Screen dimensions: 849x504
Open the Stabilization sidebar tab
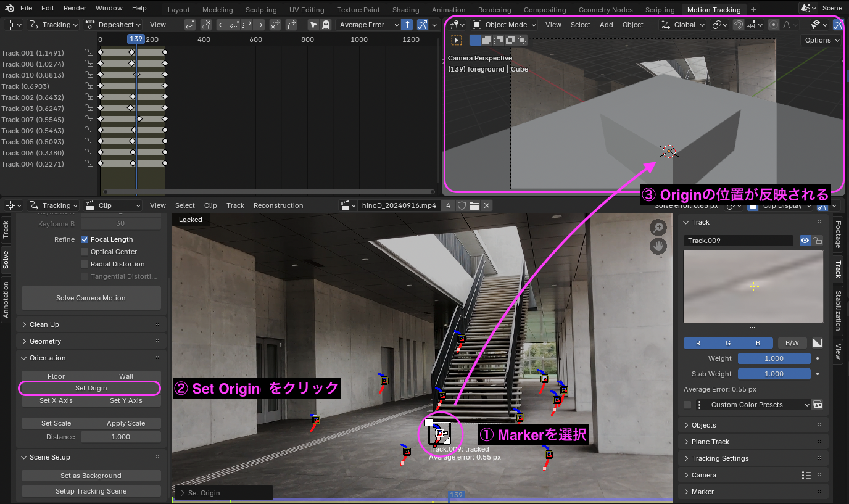[x=838, y=310]
